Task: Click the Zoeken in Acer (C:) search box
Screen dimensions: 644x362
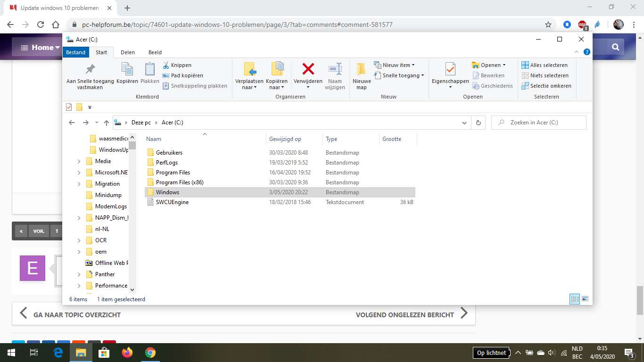Action: [x=539, y=123]
